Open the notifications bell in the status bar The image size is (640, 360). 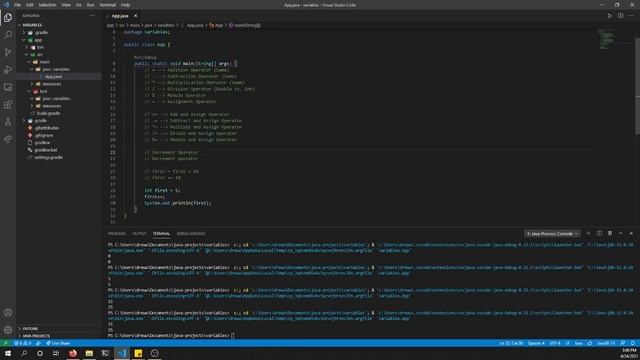(633, 343)
